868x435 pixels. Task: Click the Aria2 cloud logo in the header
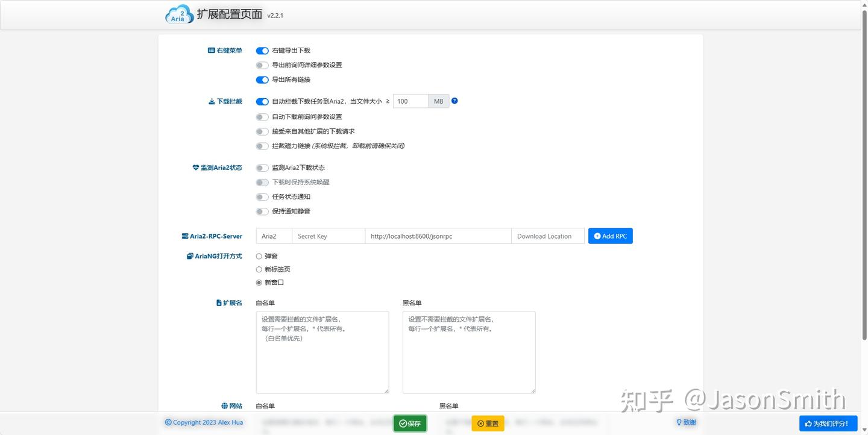click(179, 14)
